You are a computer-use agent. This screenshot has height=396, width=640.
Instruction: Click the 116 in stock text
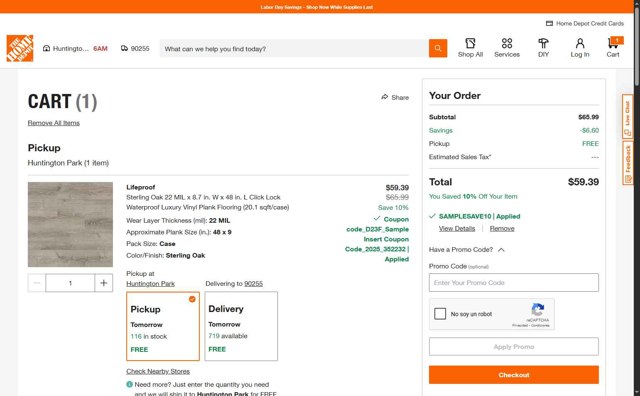point(149,336)
